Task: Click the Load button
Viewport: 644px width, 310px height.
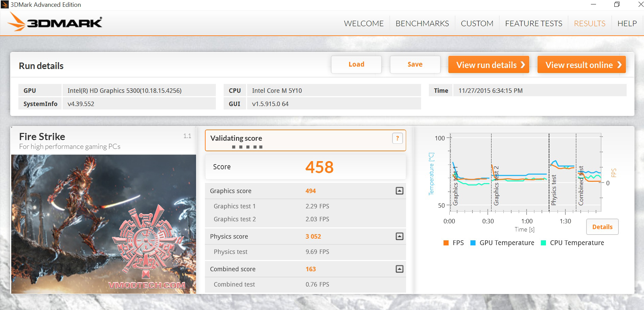Action: pos(356,64)
